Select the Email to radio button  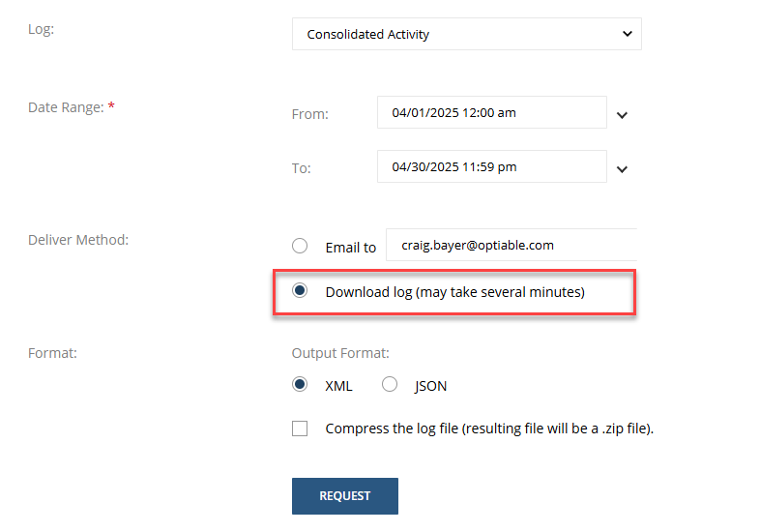click(300, 246)
